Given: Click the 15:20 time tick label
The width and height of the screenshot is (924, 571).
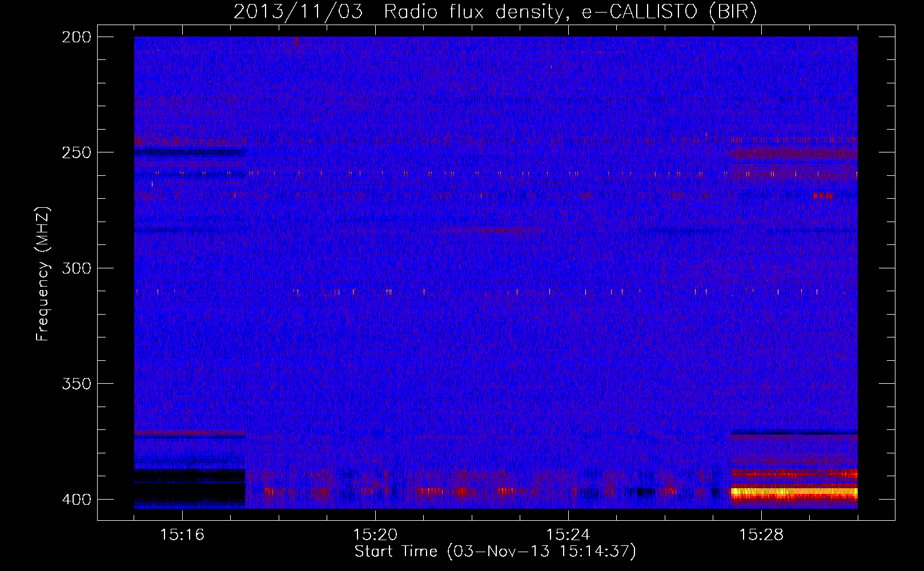Looking at the screenshot, I should tap(375, 534).
